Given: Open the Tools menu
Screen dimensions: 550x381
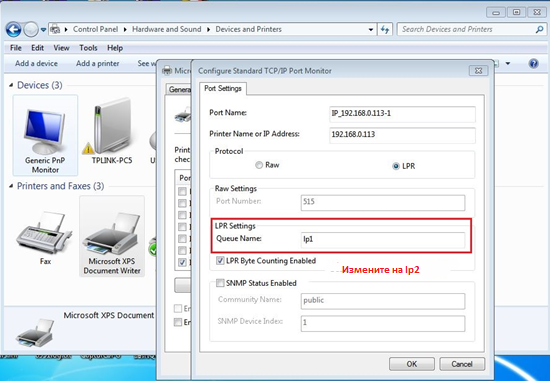Looking at the screenshot, I should (88, 48).
